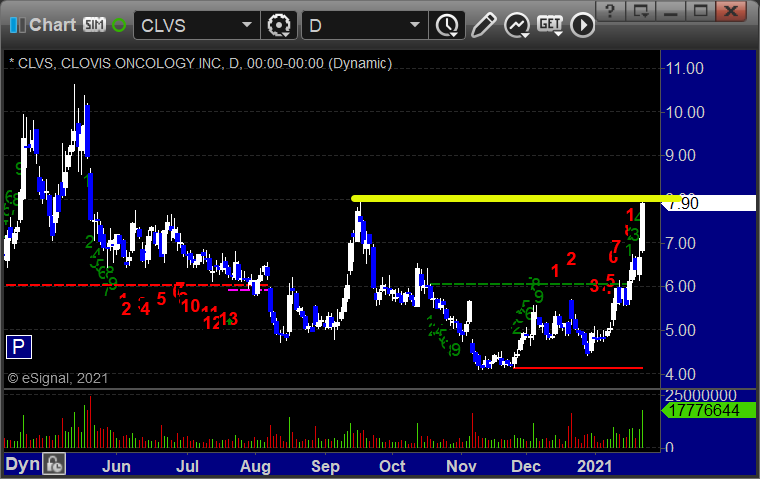The image size is (760, 479).
Task: Select the solid red support line near 4.00
Action: 578,368
